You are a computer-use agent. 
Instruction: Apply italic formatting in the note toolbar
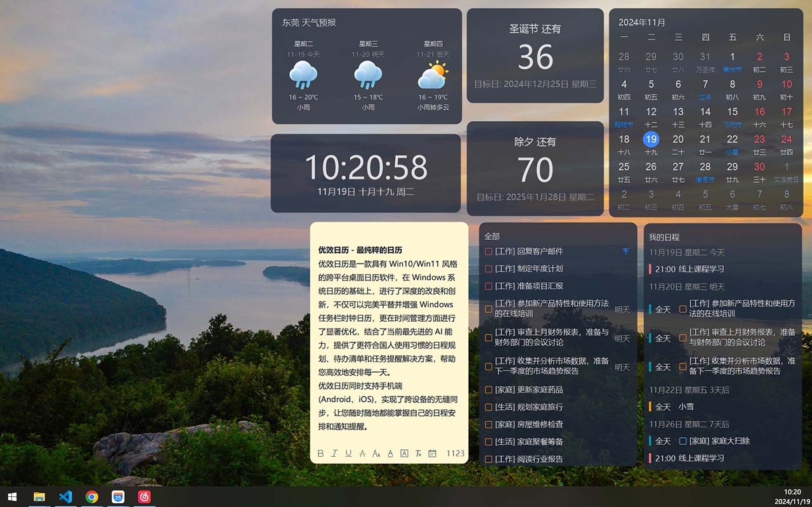click(334, 454)
